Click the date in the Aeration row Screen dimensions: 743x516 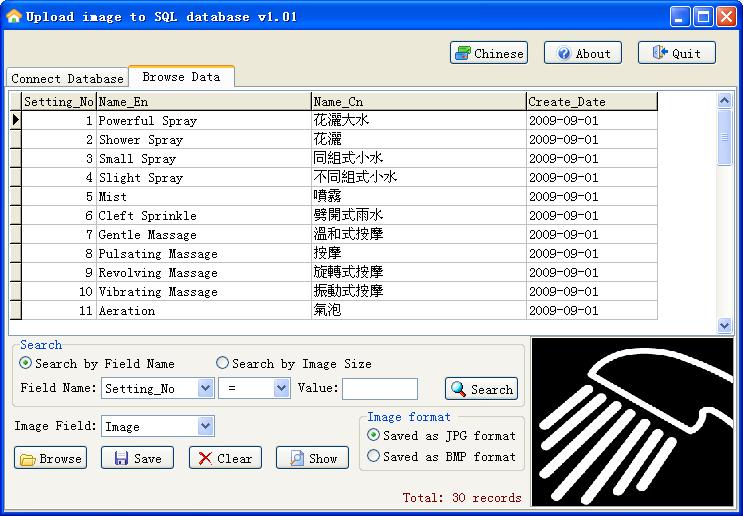(592, 310)
